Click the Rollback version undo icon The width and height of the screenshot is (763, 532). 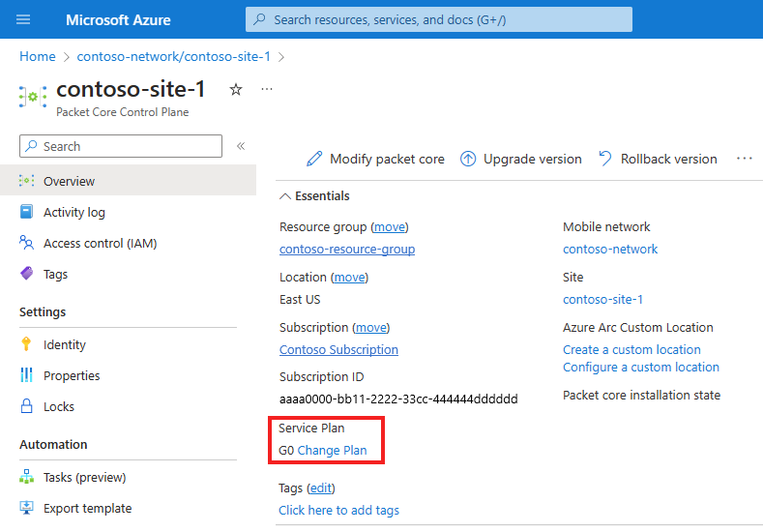coord(604,159)
